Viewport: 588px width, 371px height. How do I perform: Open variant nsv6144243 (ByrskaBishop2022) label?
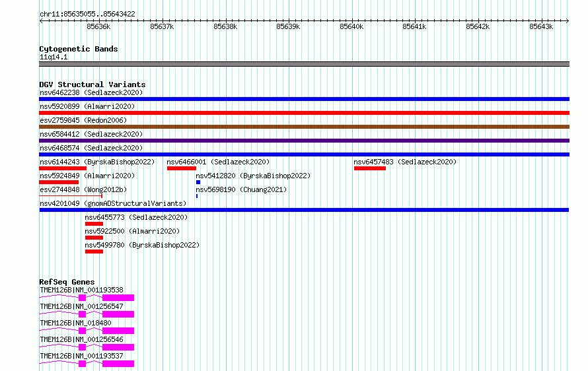pos(97,162)
